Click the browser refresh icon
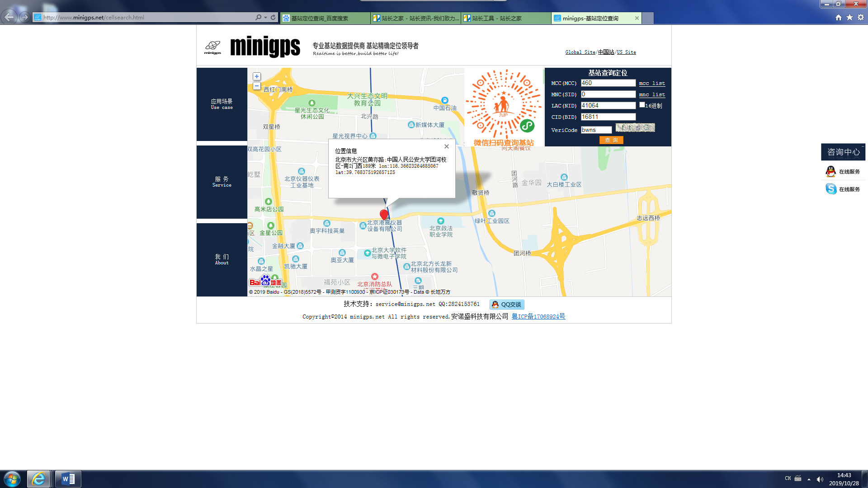 [x=273, y=17]
